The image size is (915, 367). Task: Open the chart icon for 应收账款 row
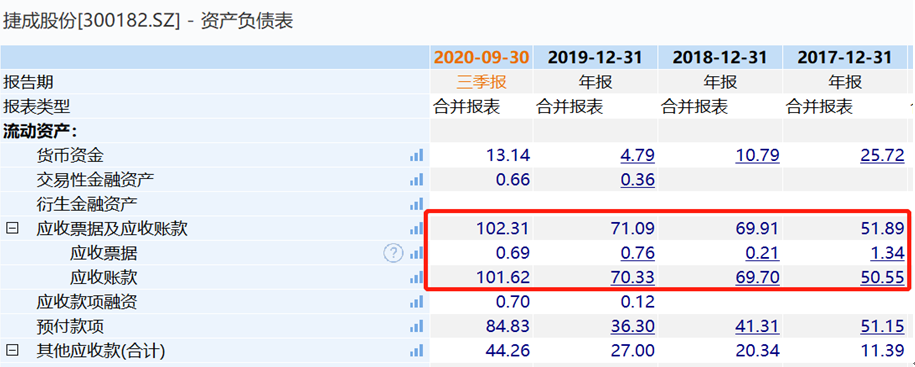(416, 278)
